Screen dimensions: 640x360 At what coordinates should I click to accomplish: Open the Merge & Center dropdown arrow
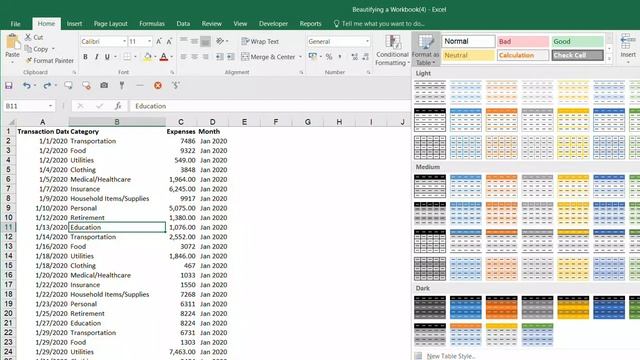300,57
